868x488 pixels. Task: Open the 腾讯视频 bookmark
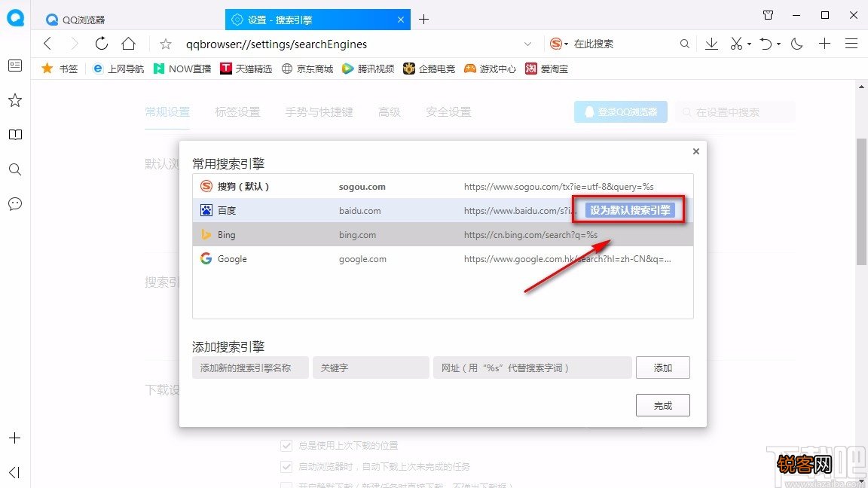pyautogui.click(x=368, y=69)
